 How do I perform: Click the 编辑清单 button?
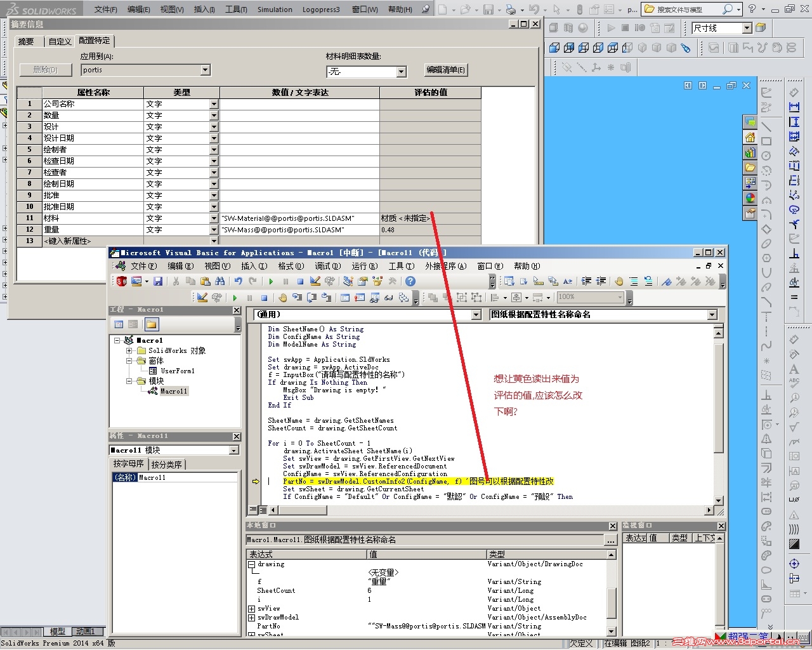coord(445,70)
